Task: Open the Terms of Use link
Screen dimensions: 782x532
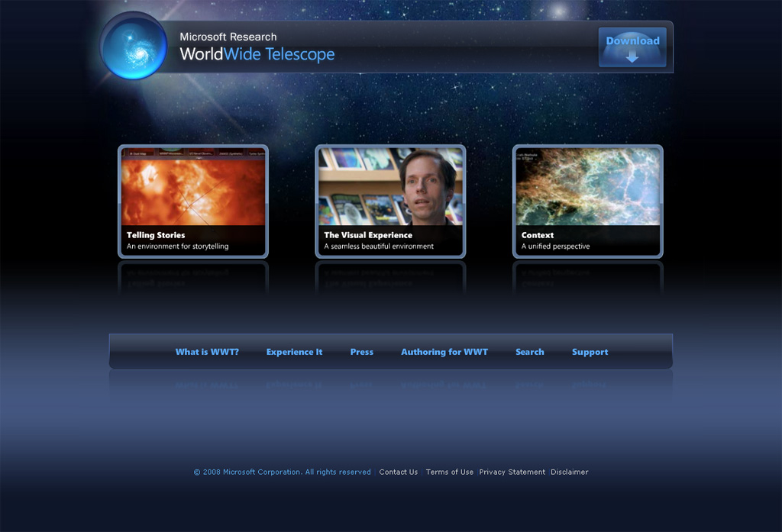Action: pyautogui.click(x=449, y=472)
